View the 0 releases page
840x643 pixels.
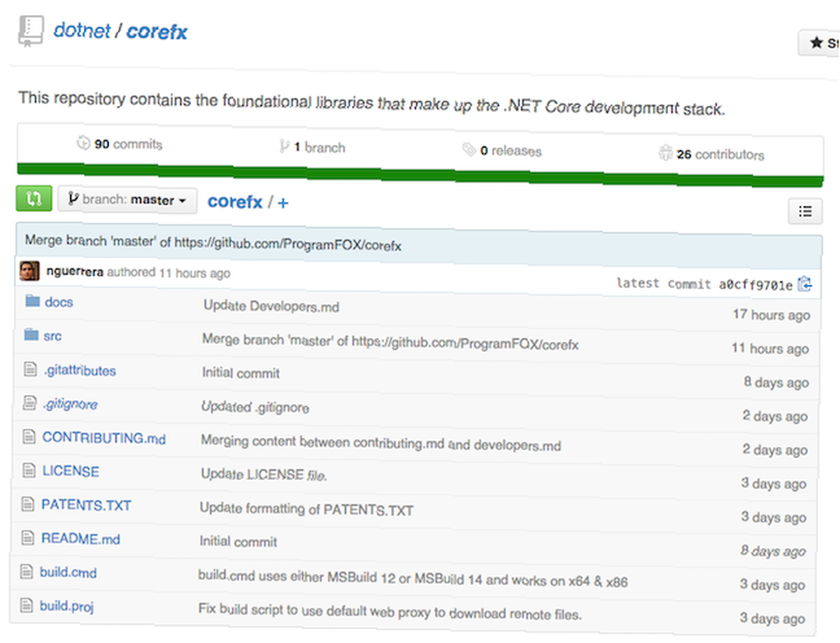[511, 151]
